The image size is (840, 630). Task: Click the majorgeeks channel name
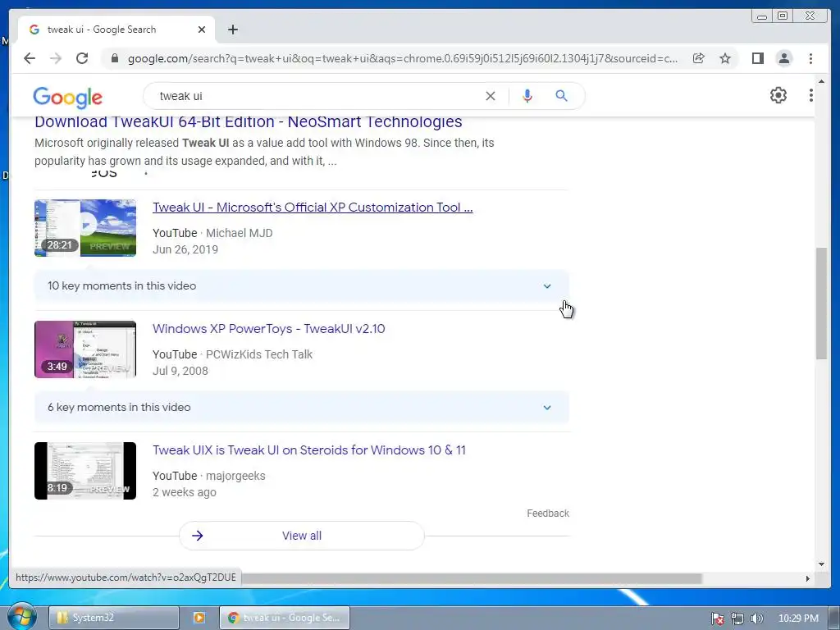(235, 476)
